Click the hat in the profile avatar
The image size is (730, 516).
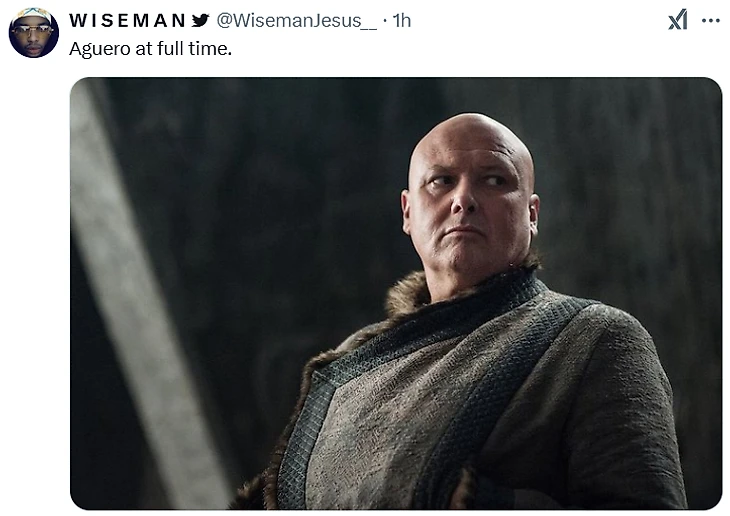(33, 16)
